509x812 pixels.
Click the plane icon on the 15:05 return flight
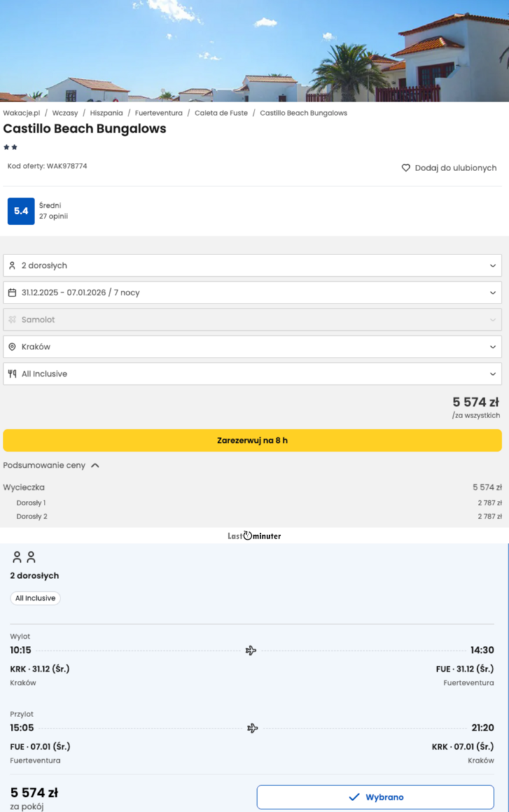(x=253, y=728)
